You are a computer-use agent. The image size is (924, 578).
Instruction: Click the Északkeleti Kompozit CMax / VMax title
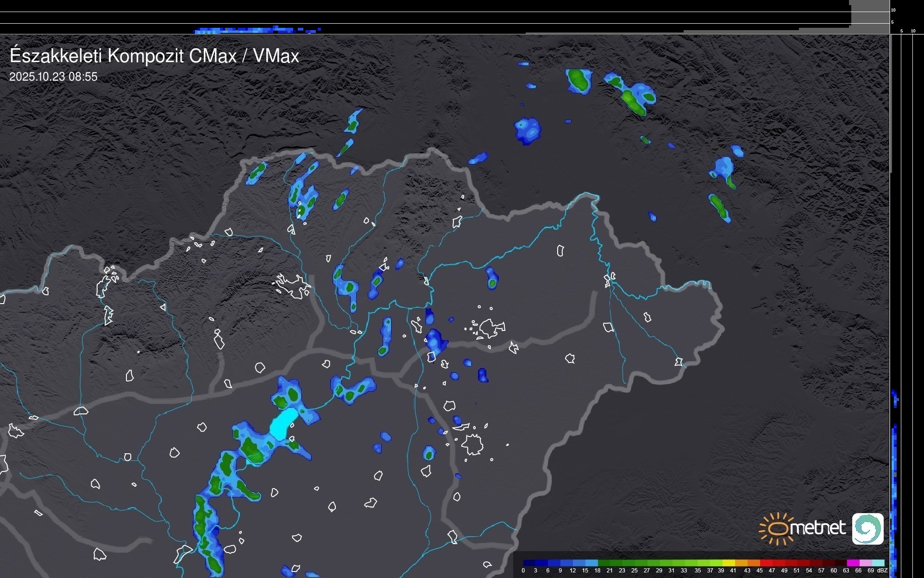coord(154,56)
